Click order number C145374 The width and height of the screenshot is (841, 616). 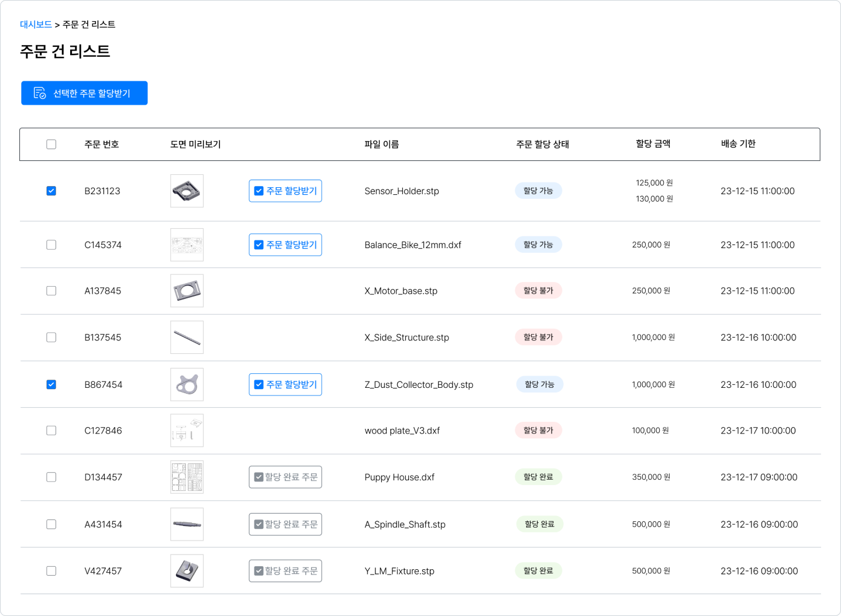(x=103, y=245)
